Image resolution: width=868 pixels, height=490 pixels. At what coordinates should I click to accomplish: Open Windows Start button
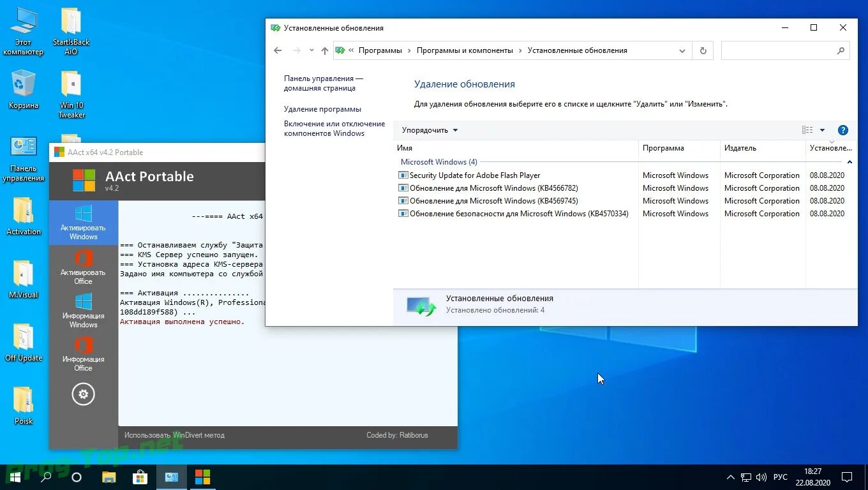[15, 477]
